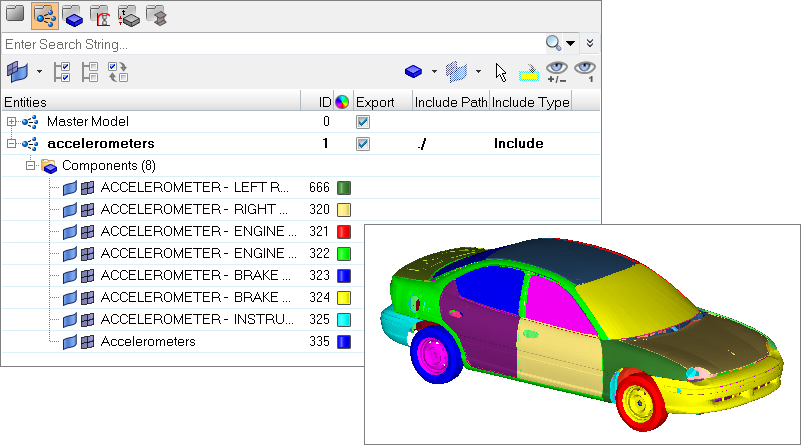
Task: Click red color swatch of component 321
Action: pos(344,232)
